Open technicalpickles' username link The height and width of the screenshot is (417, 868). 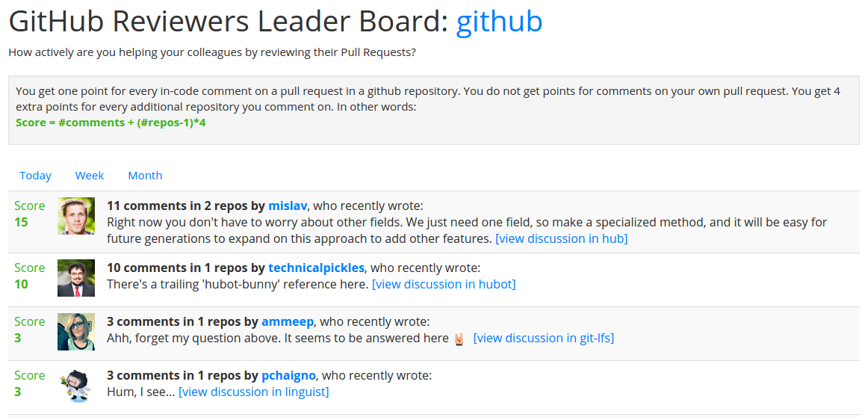[317, 268]
